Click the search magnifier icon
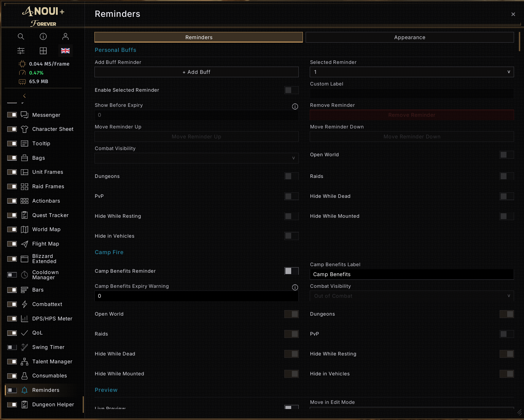Image resolution: width=524 pixels, height=420 pixels. [21, 36]
